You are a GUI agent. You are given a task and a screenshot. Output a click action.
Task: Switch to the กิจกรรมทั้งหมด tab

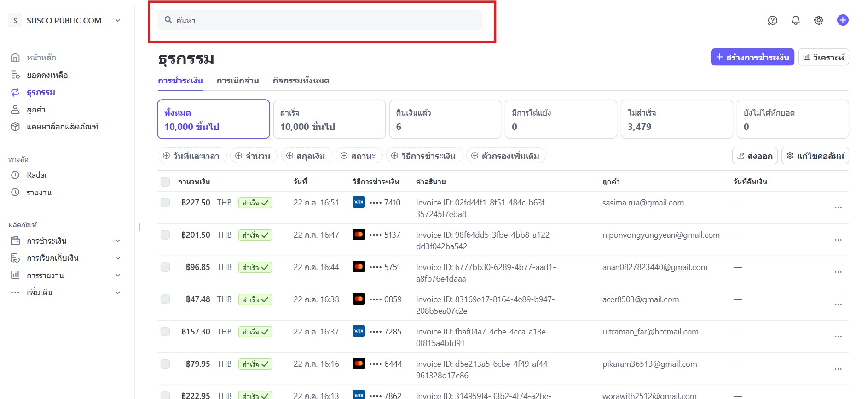coord(301,81)
